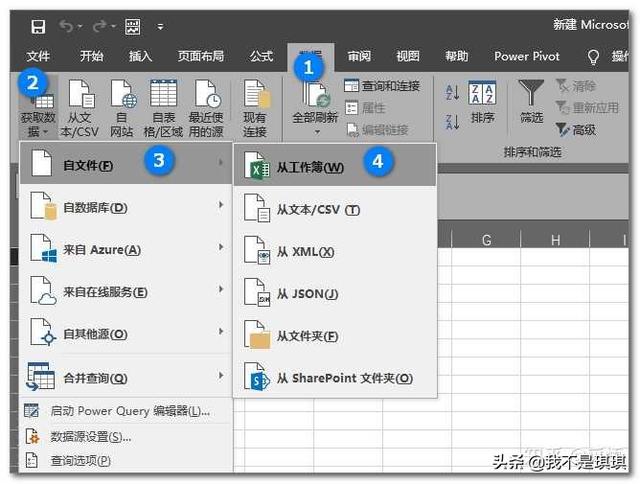Viewport: 640px width, 484px height.
Task: Open 查询选项(P) menu item
Action: pos(126,461)
